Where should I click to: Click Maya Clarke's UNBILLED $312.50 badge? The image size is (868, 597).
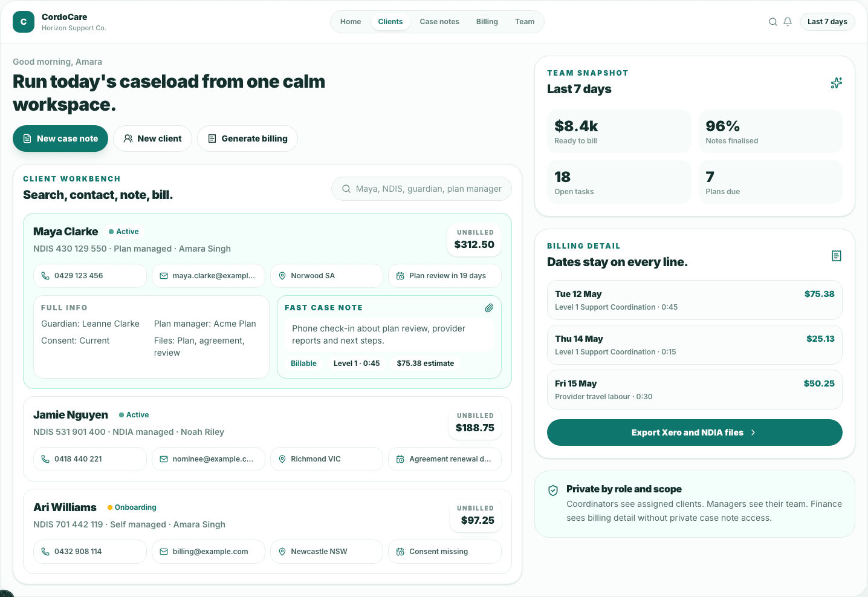474,239
